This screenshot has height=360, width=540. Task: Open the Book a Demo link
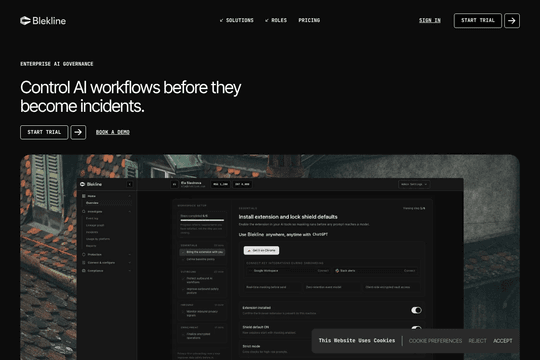[113, 132]
